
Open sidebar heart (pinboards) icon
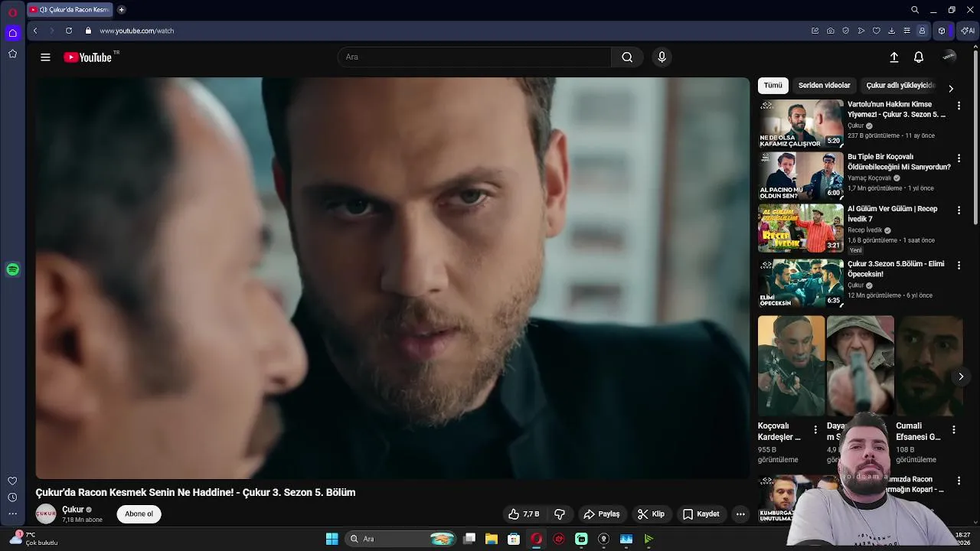point(12,481)
